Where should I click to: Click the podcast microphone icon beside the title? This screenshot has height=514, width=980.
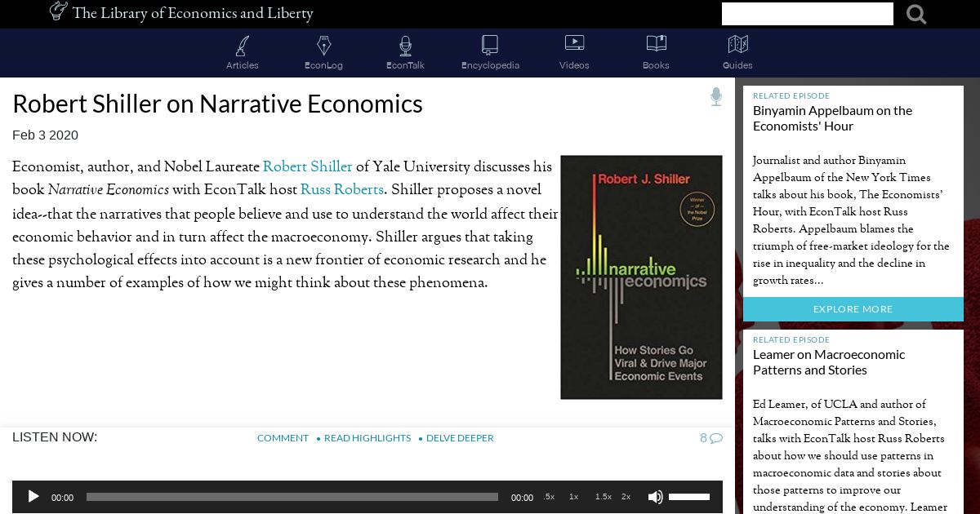tap(716, 97)
